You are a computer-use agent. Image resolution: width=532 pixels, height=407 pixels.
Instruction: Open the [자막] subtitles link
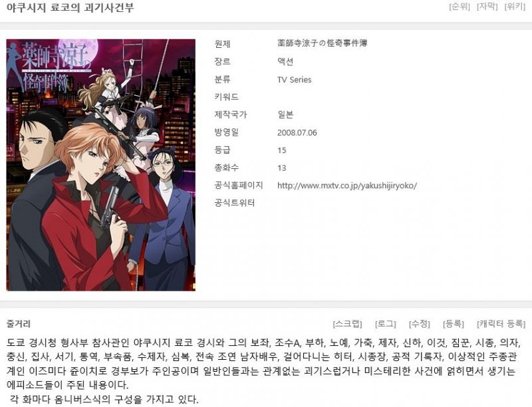click(x=487, y=7)
